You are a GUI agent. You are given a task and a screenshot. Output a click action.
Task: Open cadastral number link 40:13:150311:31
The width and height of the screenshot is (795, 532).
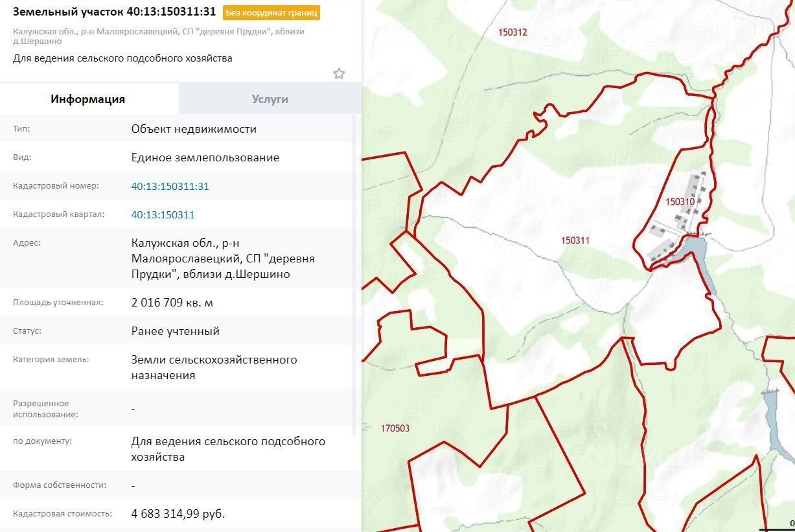point(170,186)
